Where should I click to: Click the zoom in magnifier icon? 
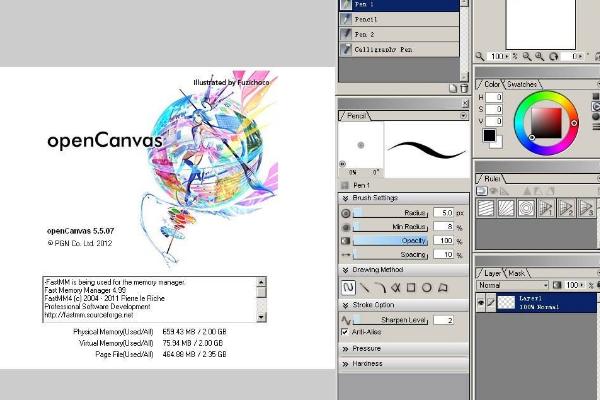pyautogui.click(x=540, y=57)
